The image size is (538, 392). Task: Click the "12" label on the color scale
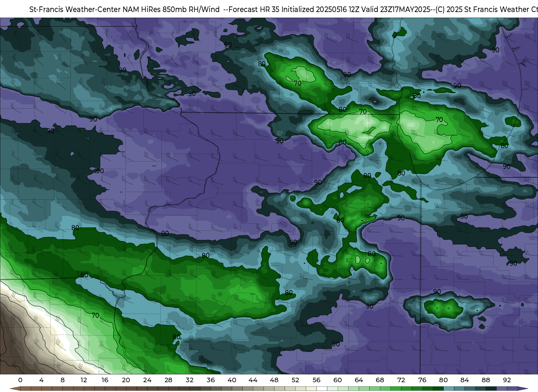click(84, 380)
